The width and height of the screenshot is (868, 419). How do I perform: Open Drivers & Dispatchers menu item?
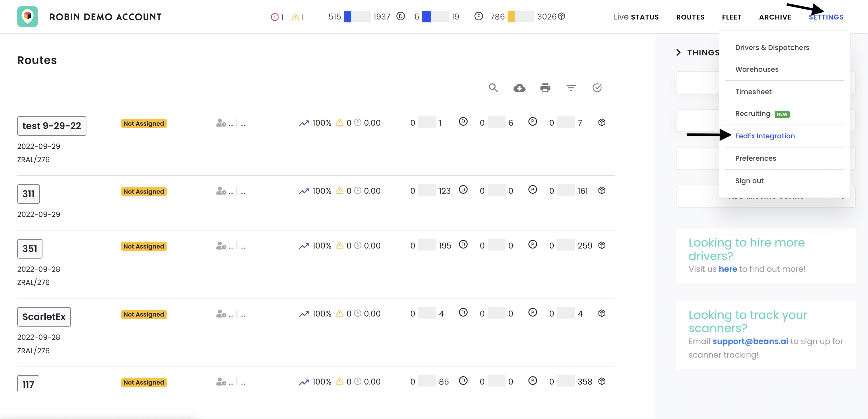click(x=772, y=47)
